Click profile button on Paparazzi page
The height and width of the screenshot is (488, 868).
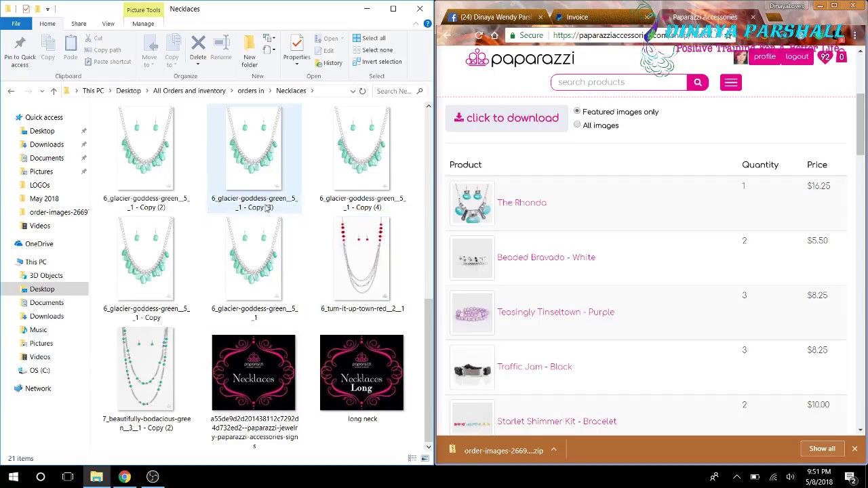coord(764,57)
